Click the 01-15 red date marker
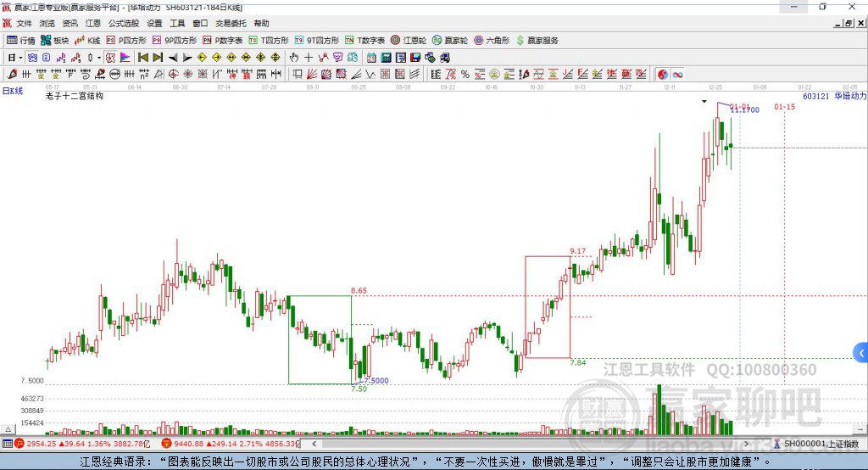 784,106
